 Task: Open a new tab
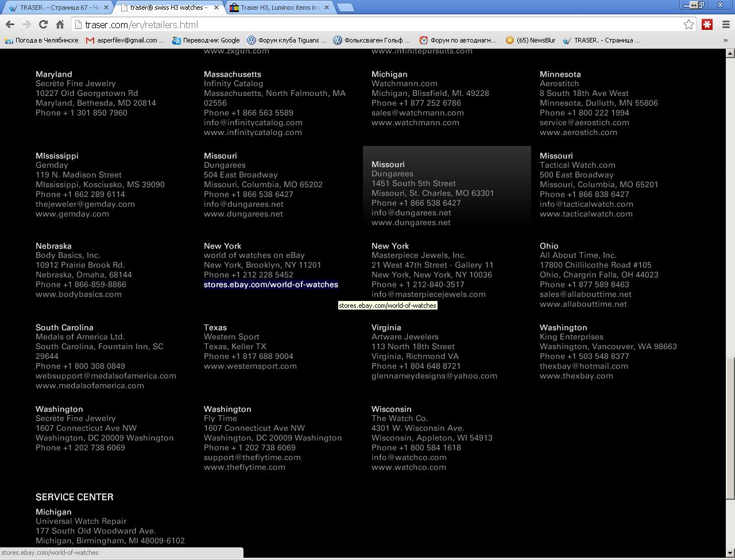point(345,7)
